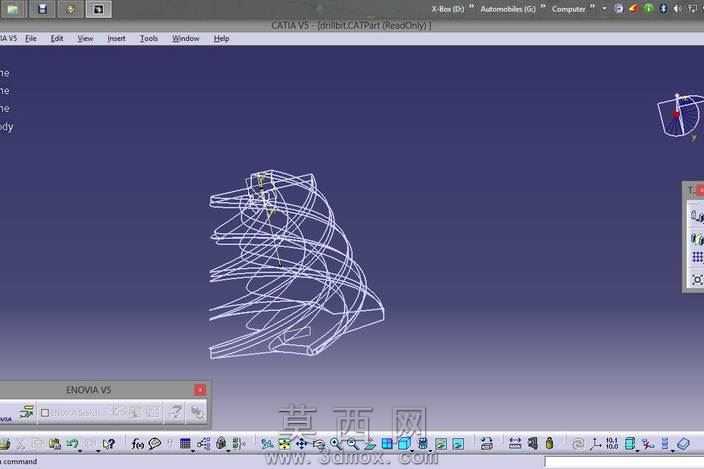Click the Measure Between icon
Screen dimensions: 704x469
(x=515, y=444)
